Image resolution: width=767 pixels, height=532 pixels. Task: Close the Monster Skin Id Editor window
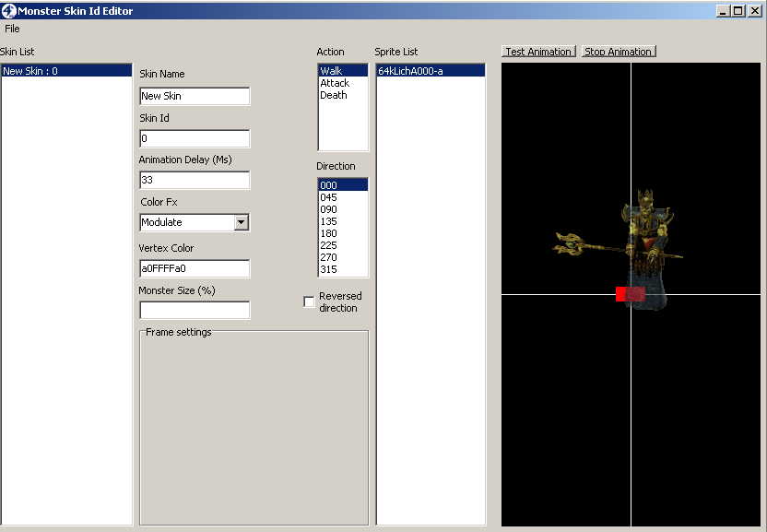(x=755, y=11)
